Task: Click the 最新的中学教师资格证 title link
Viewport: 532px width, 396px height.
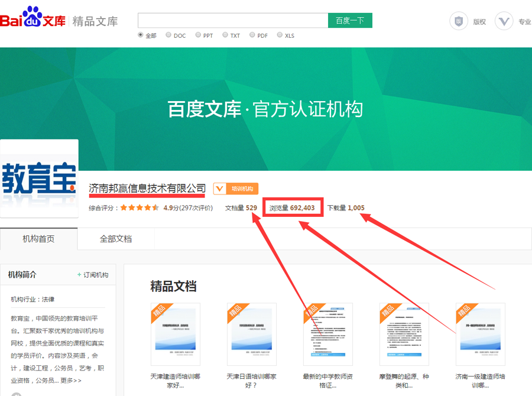Action: pyautogui.click(x=328, y=381)
